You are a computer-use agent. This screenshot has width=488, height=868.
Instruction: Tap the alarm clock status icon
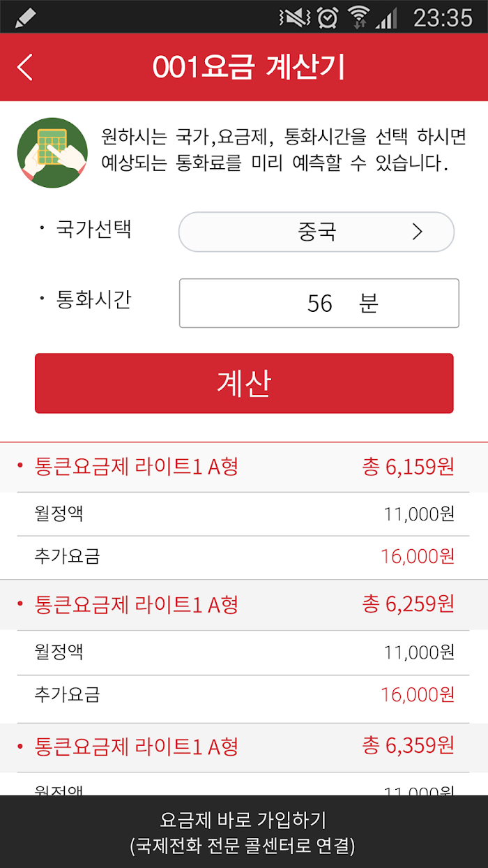pyautogui.click(x=327, y=17)
